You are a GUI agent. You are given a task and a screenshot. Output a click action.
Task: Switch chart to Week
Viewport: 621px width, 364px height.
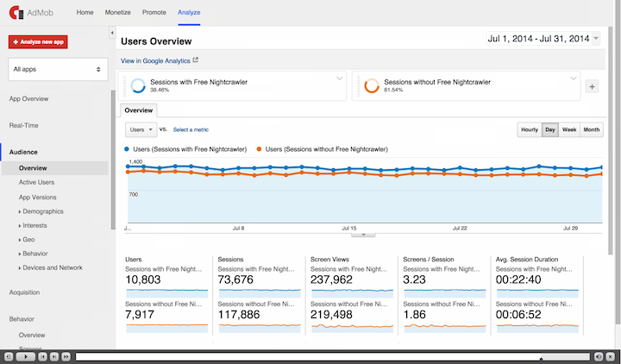pyautogui.click(x=569, y=129)
